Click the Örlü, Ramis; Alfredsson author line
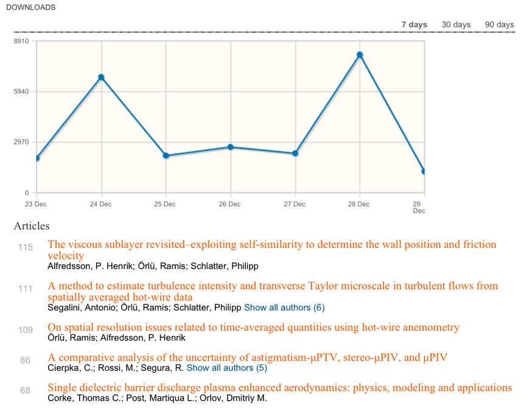 (x=116, y=338)
